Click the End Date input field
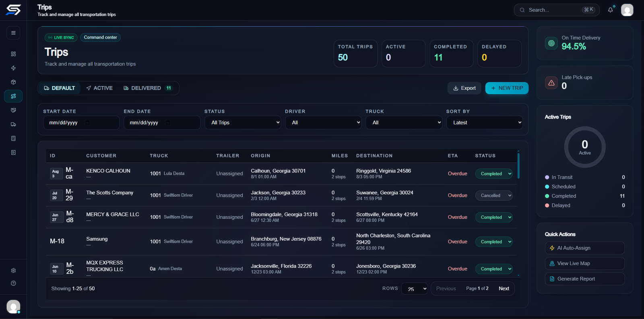The height and width of the screenshot is (319, 644). point(162,123)
